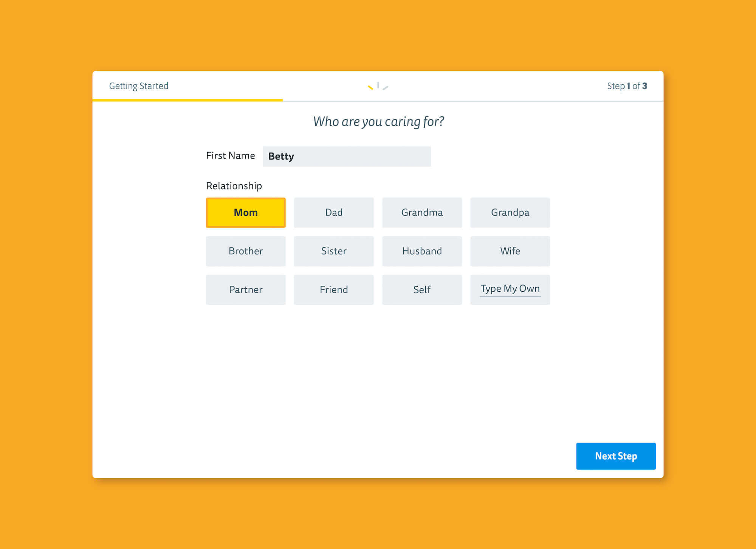Click the sunburst logo icon in header
This screenshot has width=756, height=549.
coord(378,86)
